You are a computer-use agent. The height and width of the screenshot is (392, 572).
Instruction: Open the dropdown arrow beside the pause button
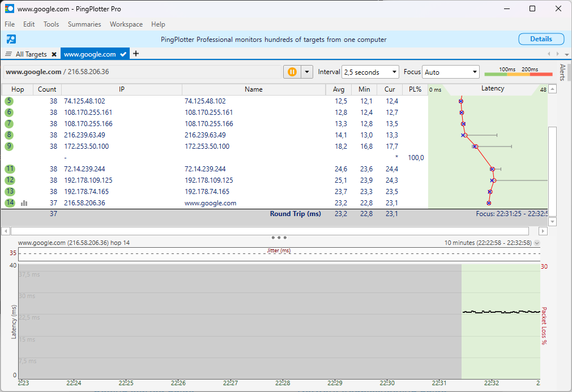(307, 72)
